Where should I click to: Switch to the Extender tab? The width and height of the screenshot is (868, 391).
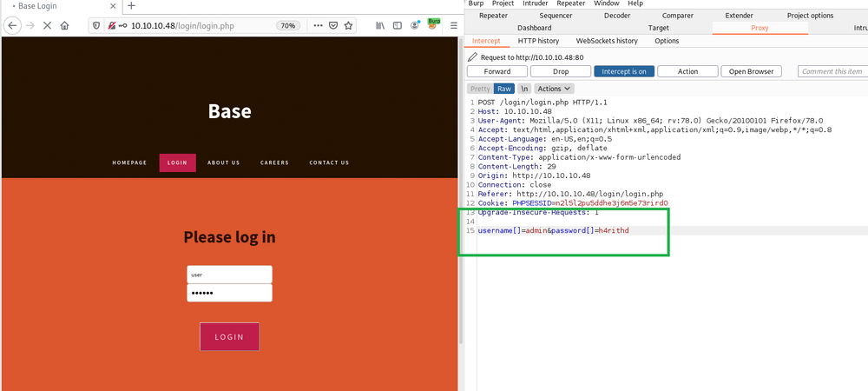[x=739, y=16]
